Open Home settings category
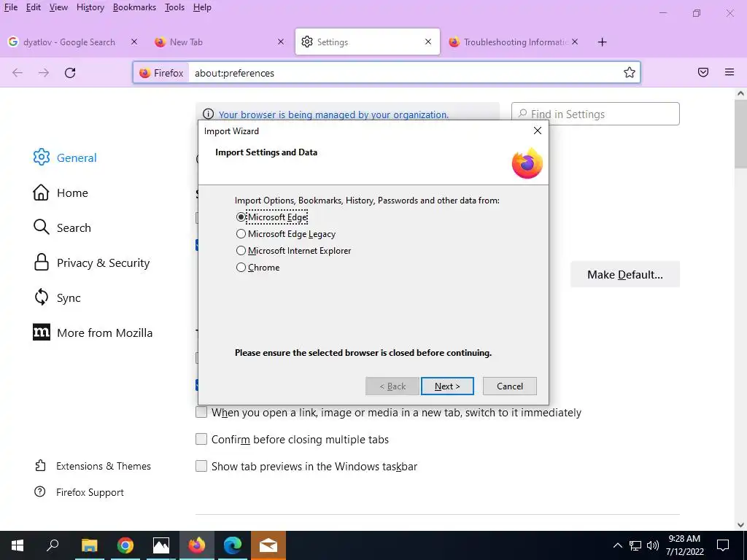 coord(61,192)
